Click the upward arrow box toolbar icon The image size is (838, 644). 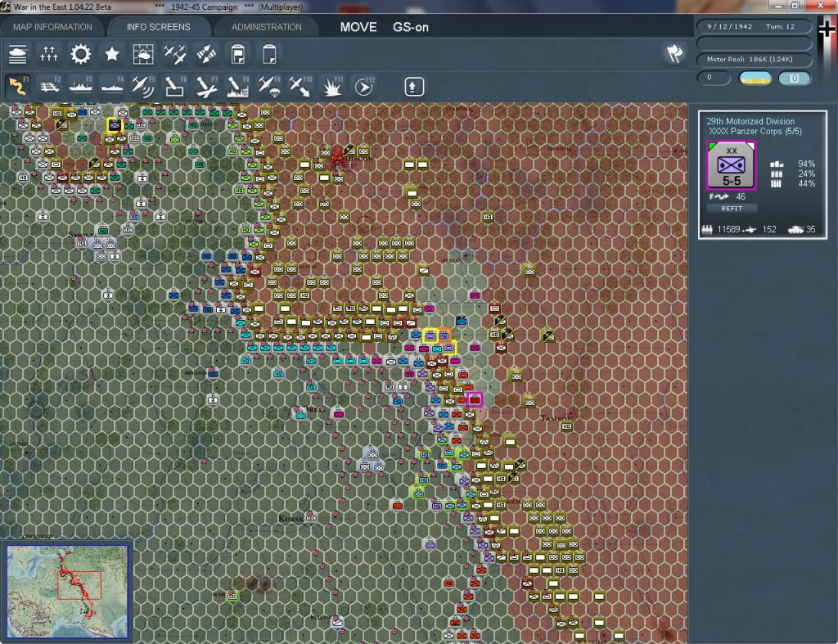tap(414, 87)
